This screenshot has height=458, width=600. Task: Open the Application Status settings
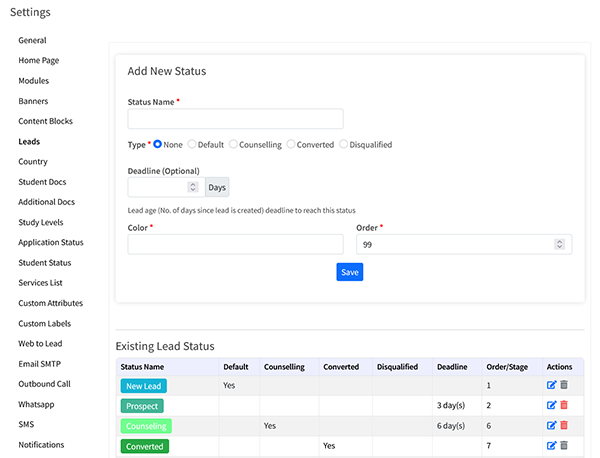click(x=51, y=242)
